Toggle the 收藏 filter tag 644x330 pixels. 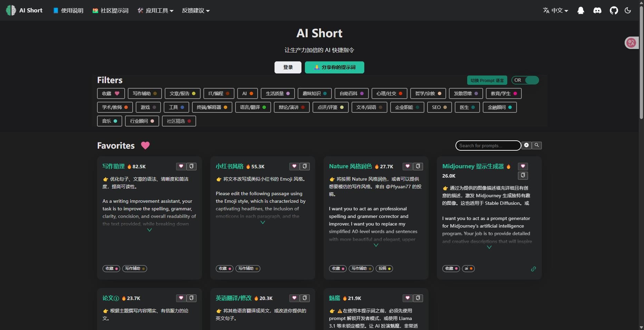tap(111, 93)
